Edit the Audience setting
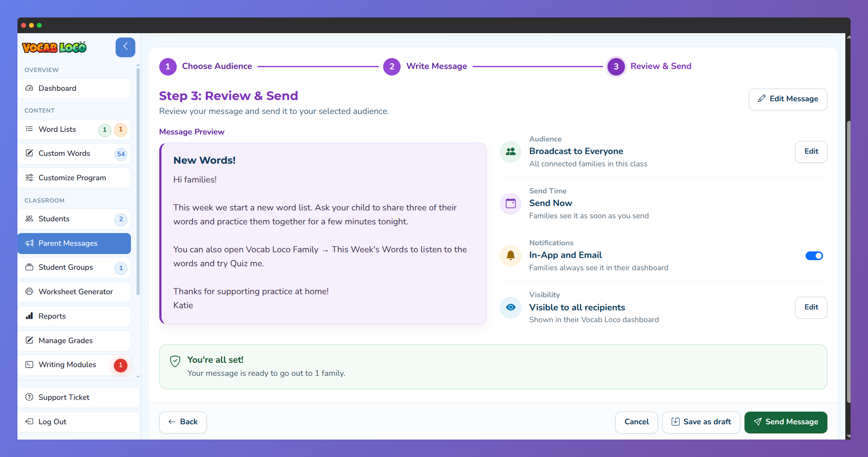The image size is (868, 457). point(811,152)
